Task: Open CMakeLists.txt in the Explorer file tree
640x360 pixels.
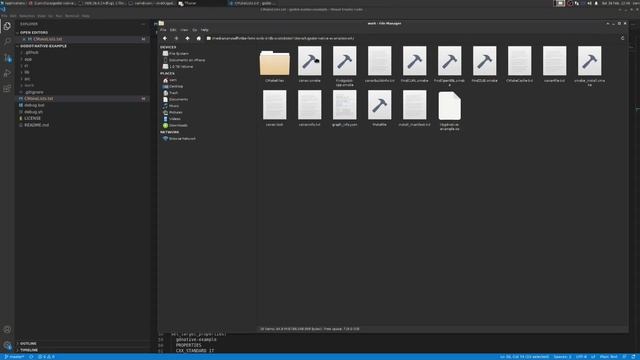Action: [38, 99]
